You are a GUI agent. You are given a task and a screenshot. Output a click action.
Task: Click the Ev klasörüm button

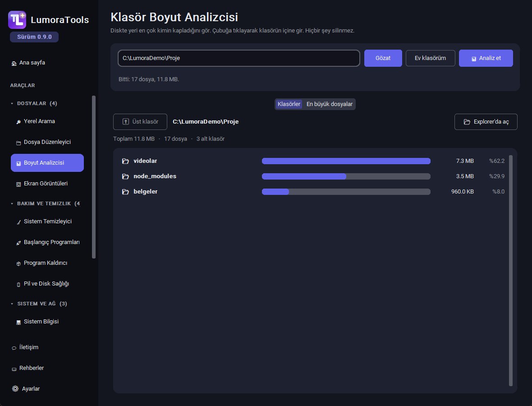(430, 58)
